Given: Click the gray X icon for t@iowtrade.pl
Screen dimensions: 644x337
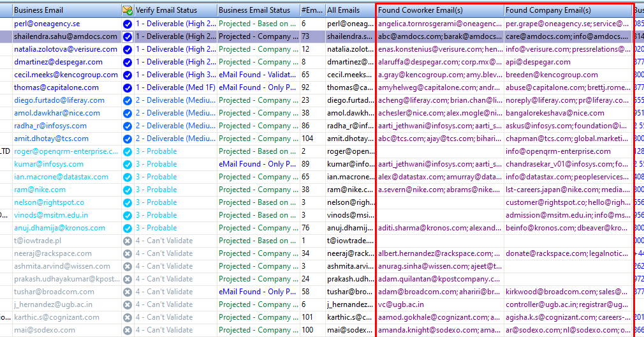Looking at the screenshot, I should (x=128, y=241).
